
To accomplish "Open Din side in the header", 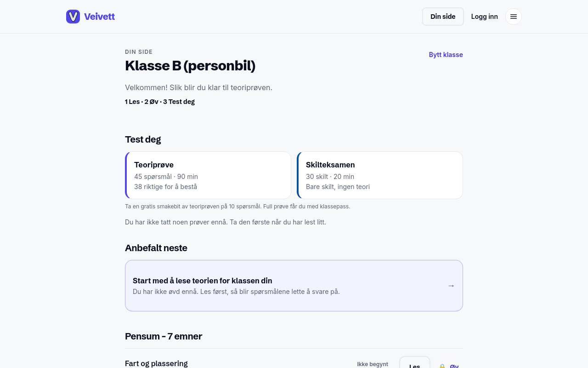I will pos(443,17).
